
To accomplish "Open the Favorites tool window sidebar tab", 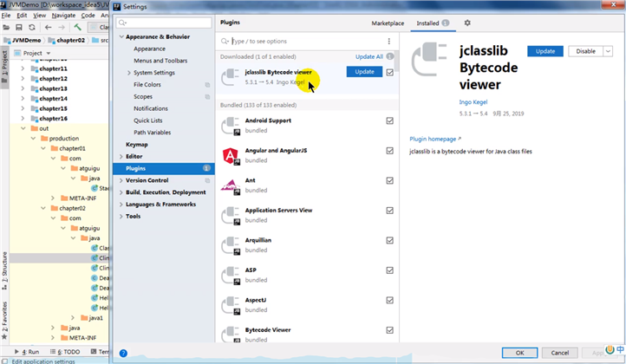I will pos(4,320).
